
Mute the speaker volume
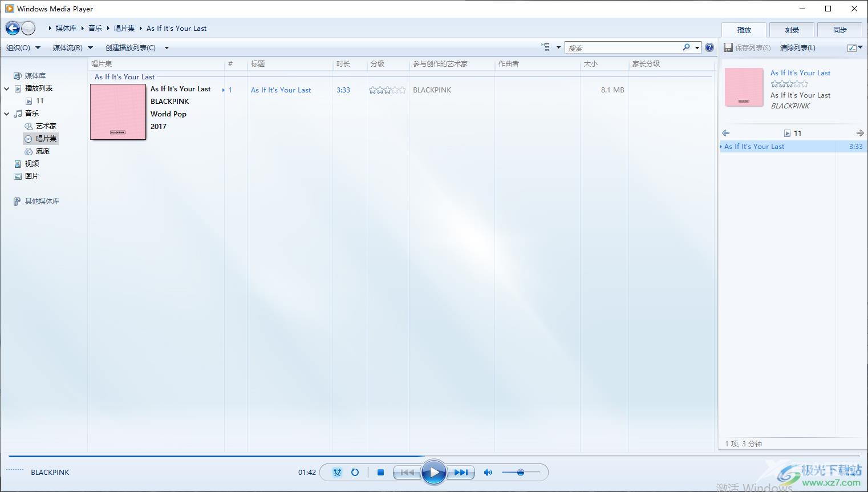[x=488, y=472]
